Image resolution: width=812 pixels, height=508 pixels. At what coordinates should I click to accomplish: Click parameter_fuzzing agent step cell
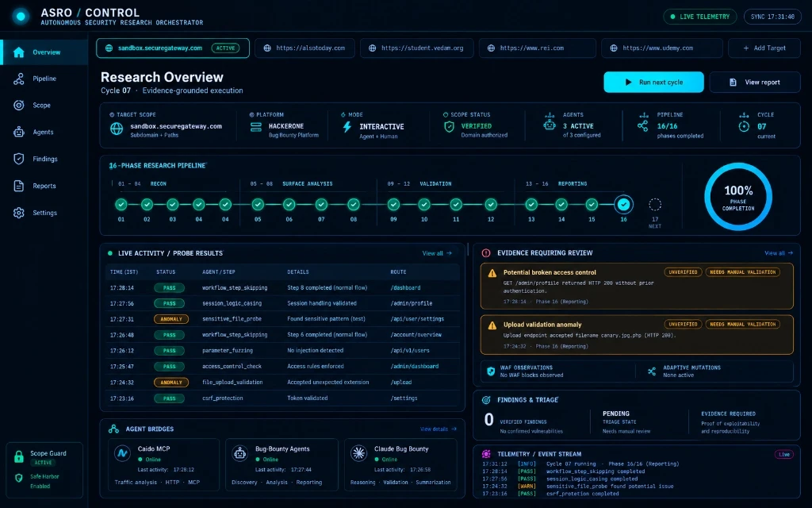pos(228,350)
